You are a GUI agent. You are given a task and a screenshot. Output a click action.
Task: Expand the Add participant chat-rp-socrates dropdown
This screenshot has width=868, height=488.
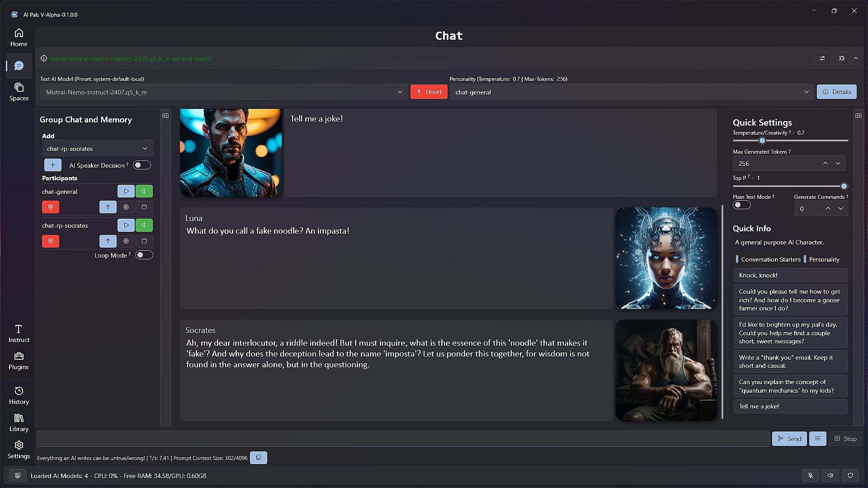click(97, 149)
